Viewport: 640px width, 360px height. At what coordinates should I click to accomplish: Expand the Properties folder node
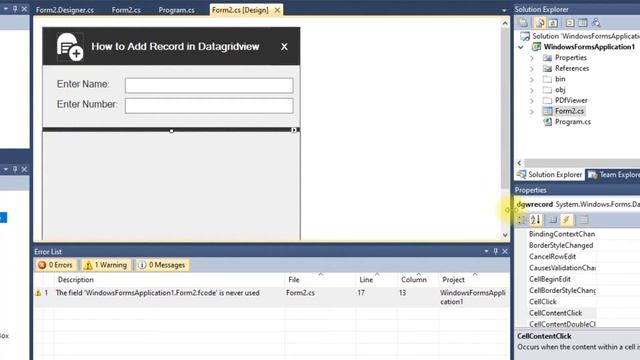pyautogui.click(x=532, y=58)
